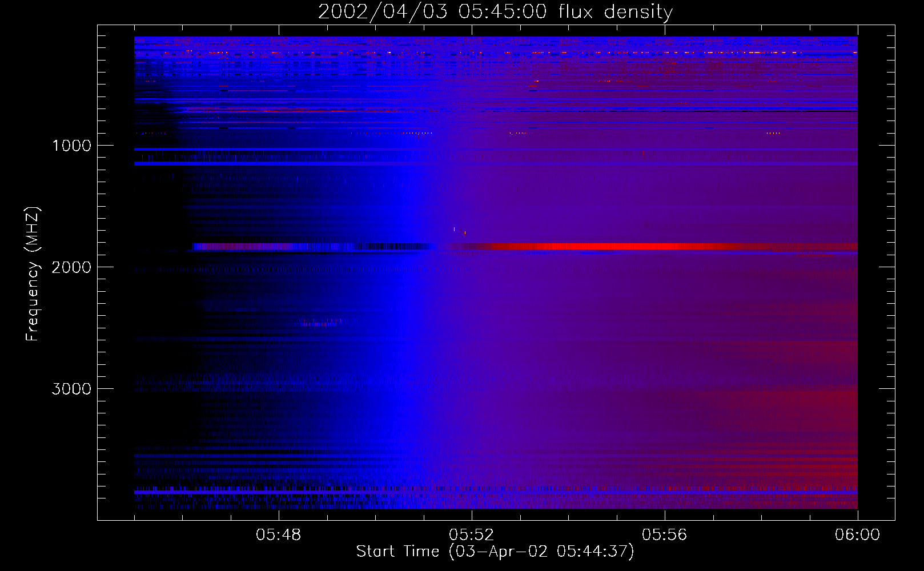Select the 'Frequency (MHZ)' y-axis label
The height and width of the screenshot is (571, 924).
click(x=33, y=274)
